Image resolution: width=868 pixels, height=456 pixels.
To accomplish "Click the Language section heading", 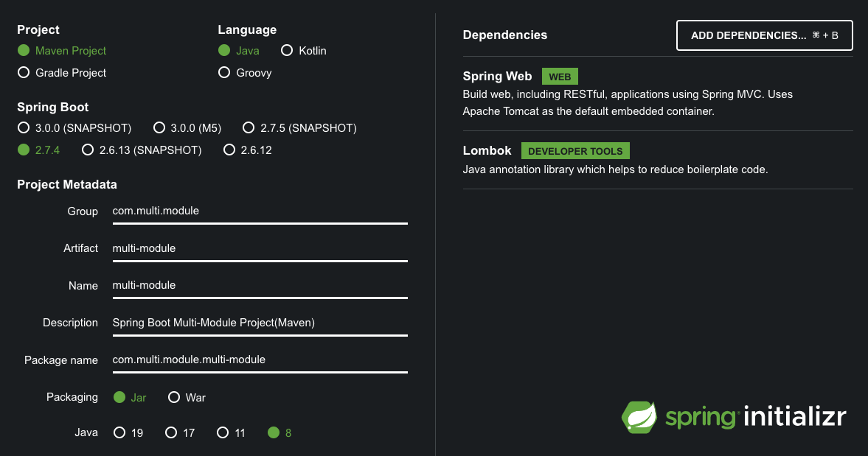I will (x=247, y=30).
